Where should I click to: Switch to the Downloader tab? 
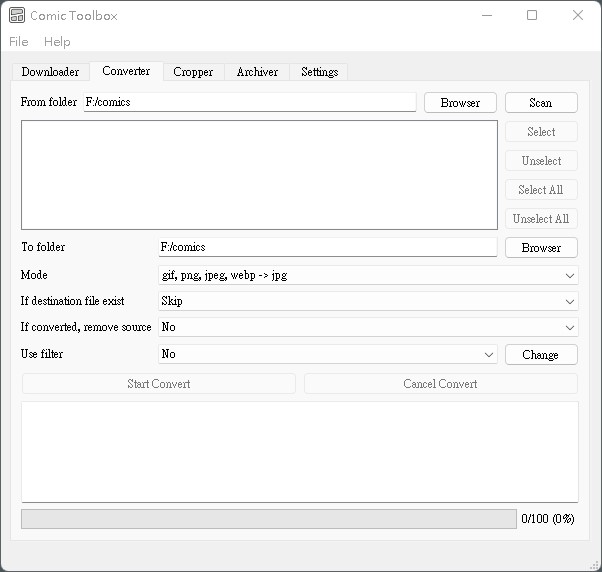pos(50,72)
